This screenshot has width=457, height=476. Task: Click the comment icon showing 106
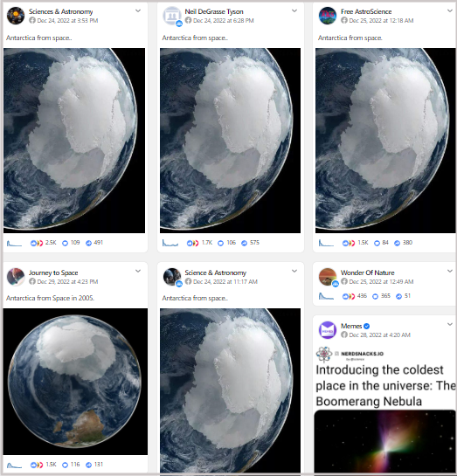(221, 243)
